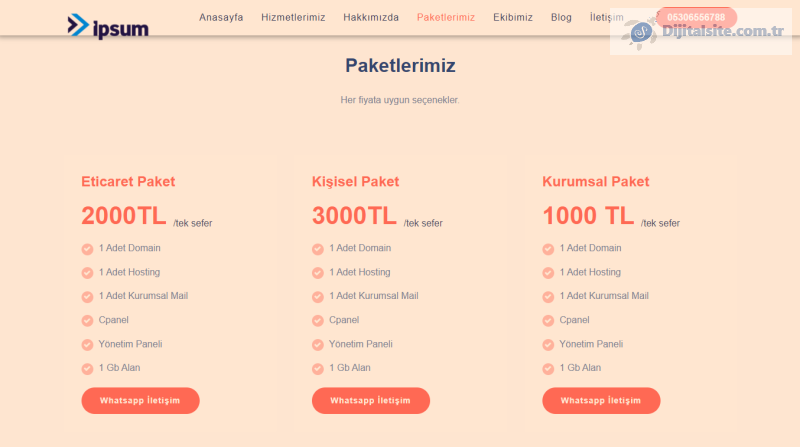Click check icon beside Kişisel 1 Adet Hosting
Viewport: 800px width, 447px height.
point(318,273)
